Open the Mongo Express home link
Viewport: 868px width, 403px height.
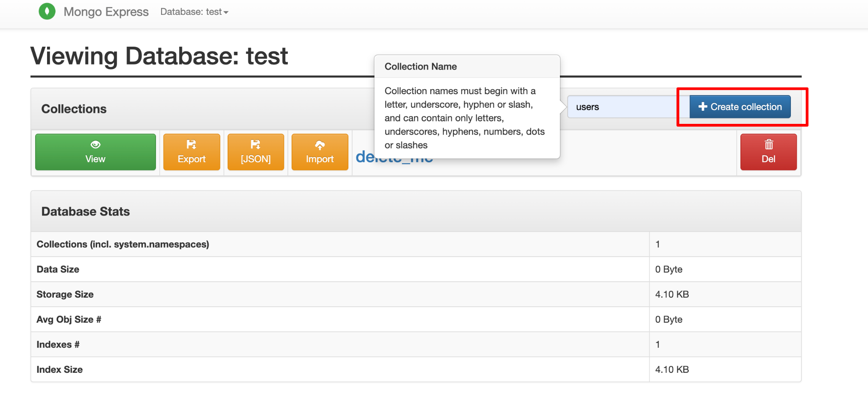[x=106, y=12]
